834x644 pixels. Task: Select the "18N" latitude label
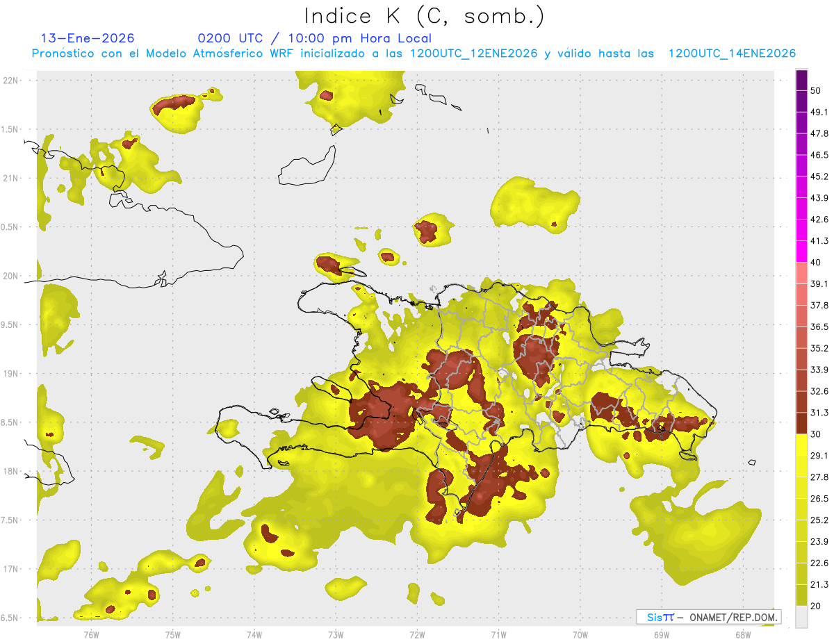point(10,471)
